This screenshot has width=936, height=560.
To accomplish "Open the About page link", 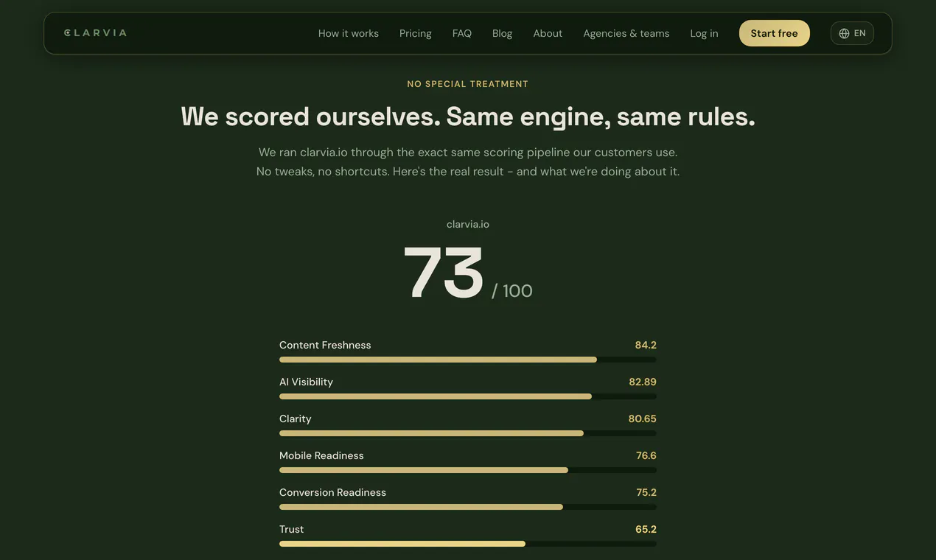I will click(548, 33).
